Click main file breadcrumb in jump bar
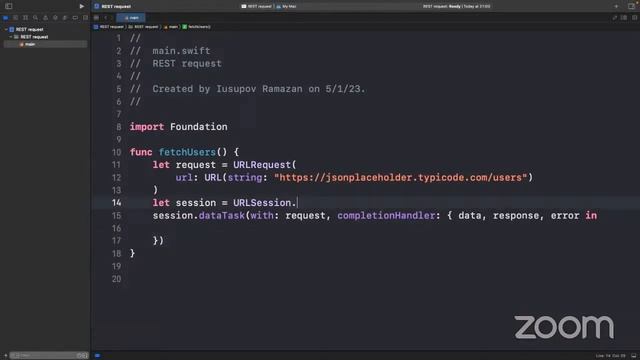Viewport: 640px width, 360px height. (171, 27)
